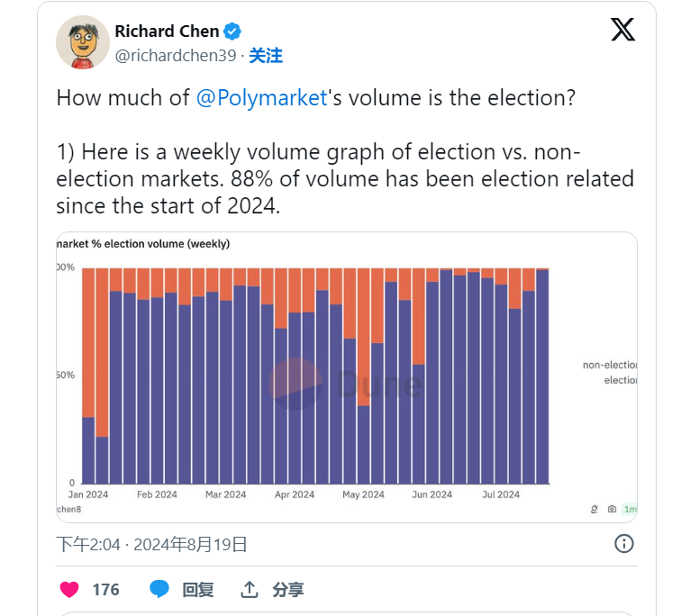Open the Richard Chen display name
The image size is (690, 616).
coord(167,32)
